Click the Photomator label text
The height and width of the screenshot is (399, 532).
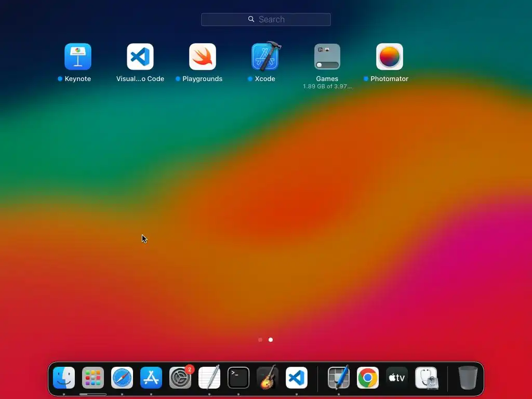click(390, 79)
